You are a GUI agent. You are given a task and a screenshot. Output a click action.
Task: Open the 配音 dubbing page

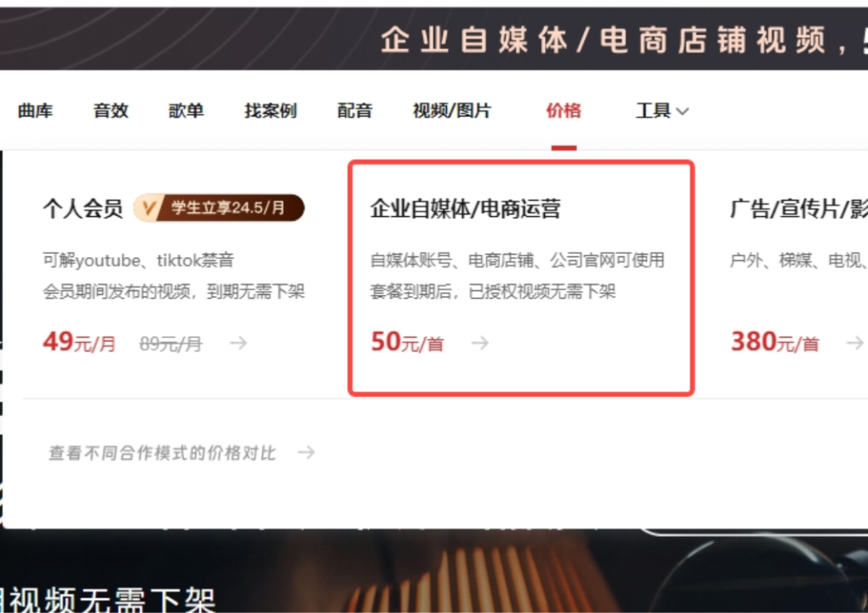355,111
